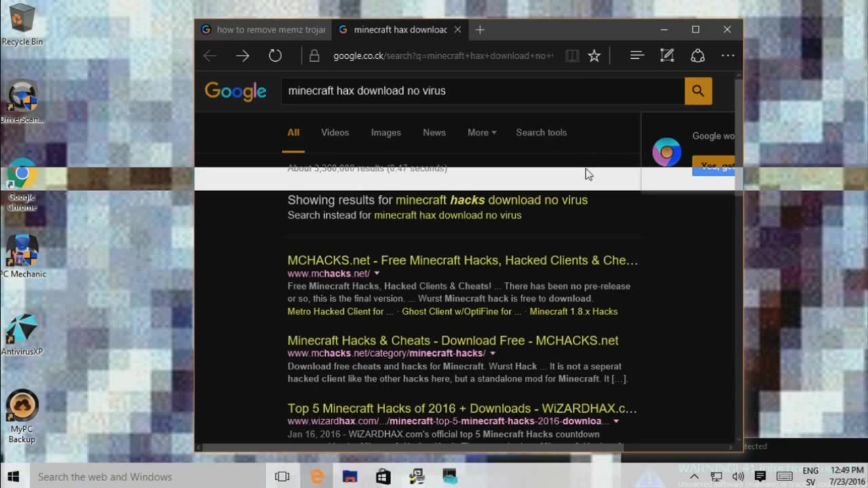Add page to Favorites with the star icon
The image size is (868, 488).
[594, 56]
